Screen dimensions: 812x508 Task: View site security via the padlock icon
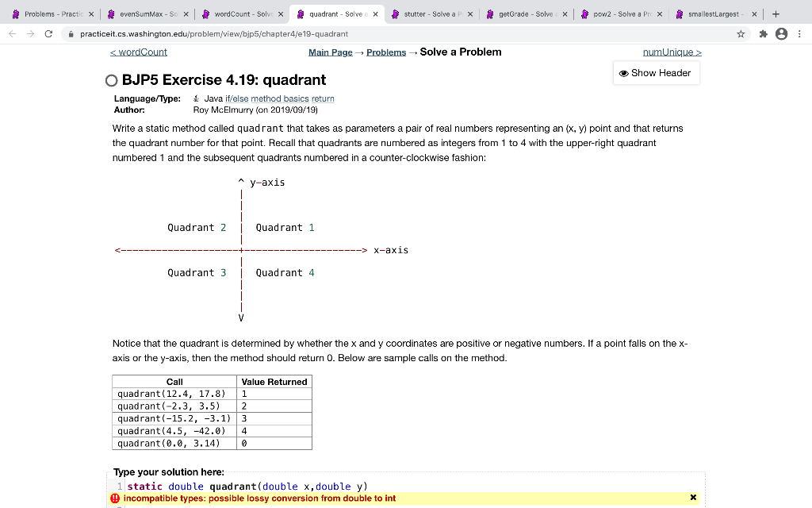(x=71, y=34)
